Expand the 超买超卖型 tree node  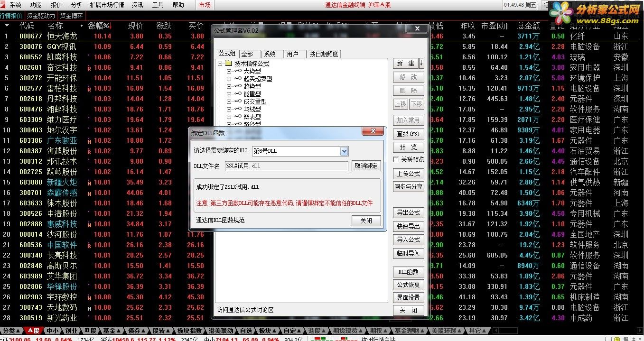click(229, 79)
